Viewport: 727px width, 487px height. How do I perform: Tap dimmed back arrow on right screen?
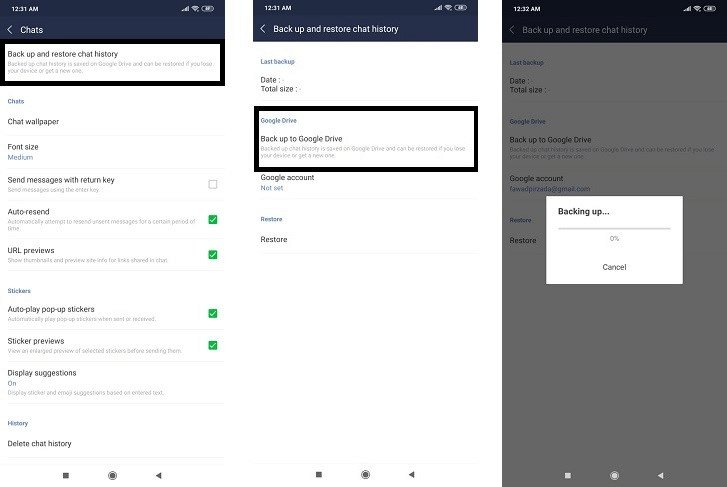click(512, 30)
